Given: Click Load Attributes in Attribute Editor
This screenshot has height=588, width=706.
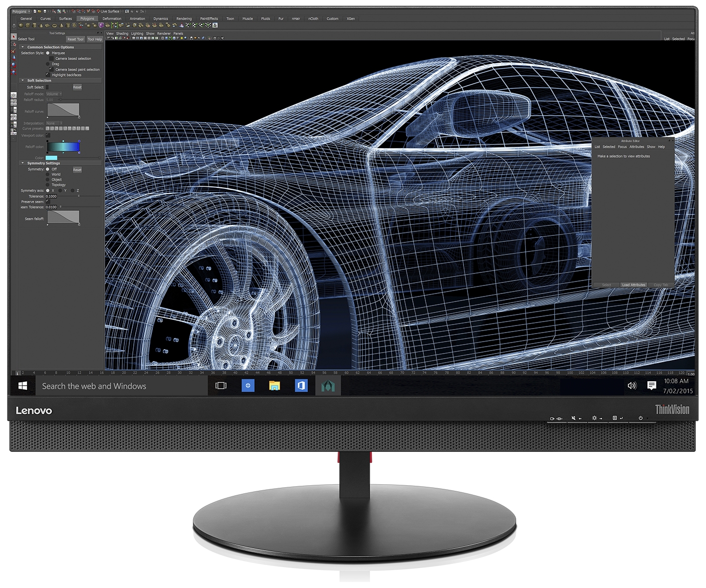Looking at the screenshot, I should pyautogui.click(x=633, y=285).
